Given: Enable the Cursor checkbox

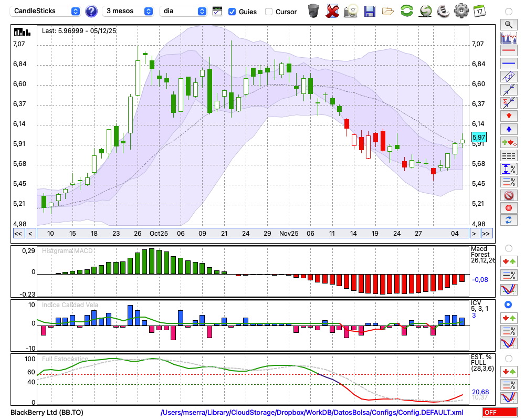Looking at the screenshot, I should (x=269, y=12).
